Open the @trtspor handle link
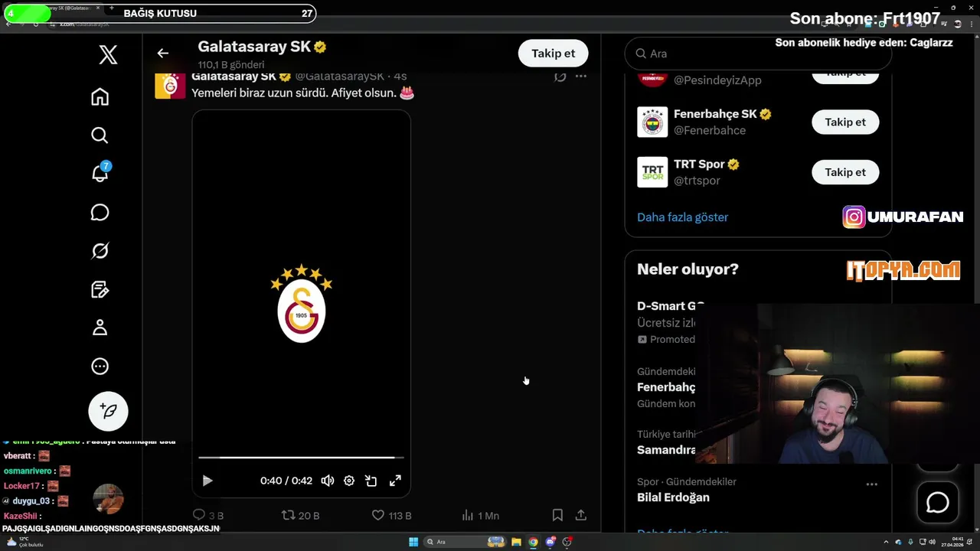The height and width of the screenshot is (551, 980). click(697, 181)
